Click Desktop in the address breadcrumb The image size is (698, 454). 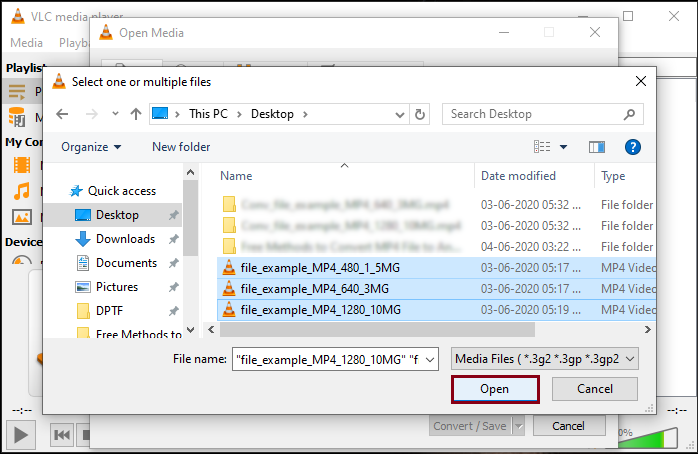[272, 114]
